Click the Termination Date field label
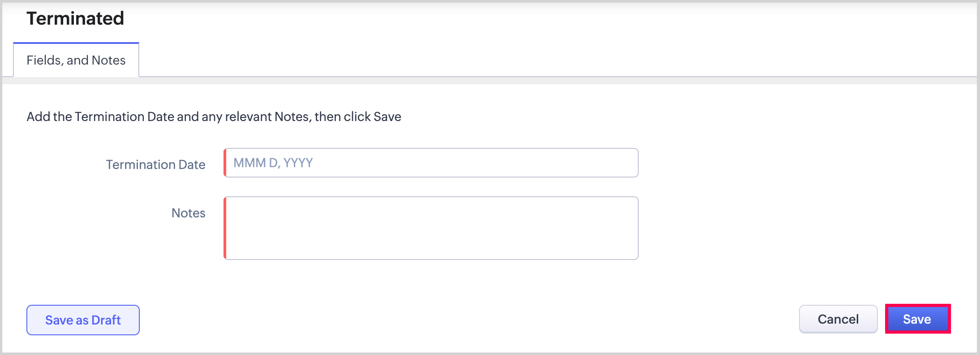 pos(155,165)
